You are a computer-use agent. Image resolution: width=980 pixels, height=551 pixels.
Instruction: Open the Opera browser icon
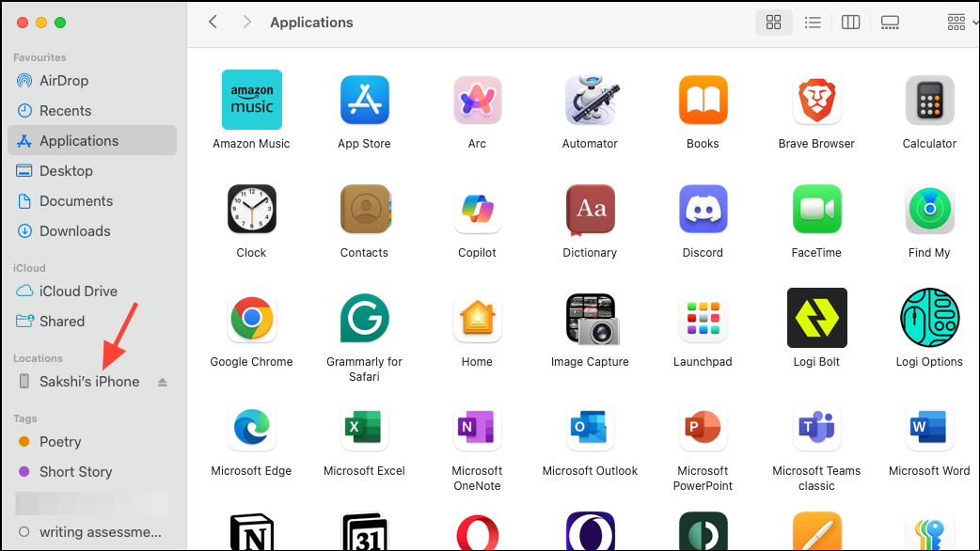pos(477,531)
